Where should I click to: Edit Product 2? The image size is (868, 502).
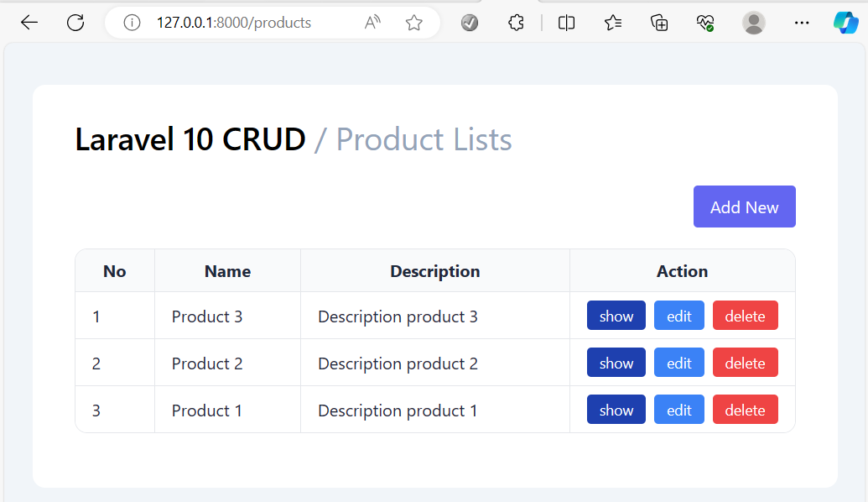point(678,363)
